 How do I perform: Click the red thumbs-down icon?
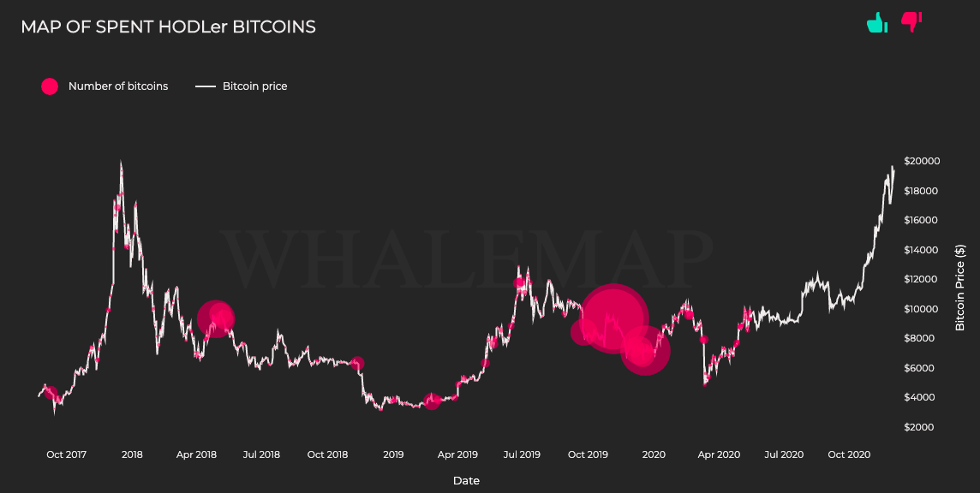point(911,22)
